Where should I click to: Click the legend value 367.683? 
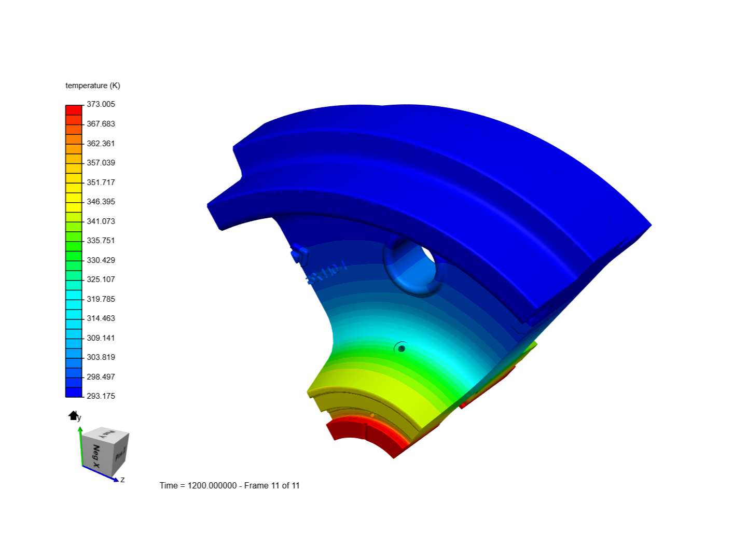(101, 124)
